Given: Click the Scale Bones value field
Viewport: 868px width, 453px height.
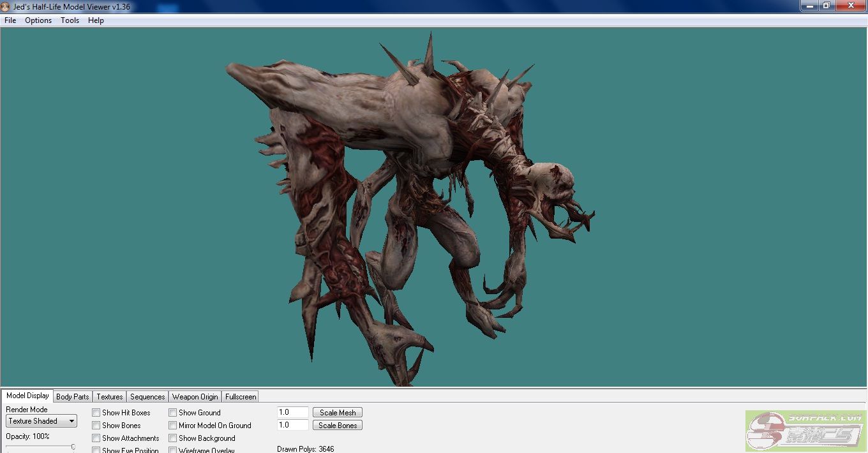Looking at the screenshot, I should coord(293,425).
